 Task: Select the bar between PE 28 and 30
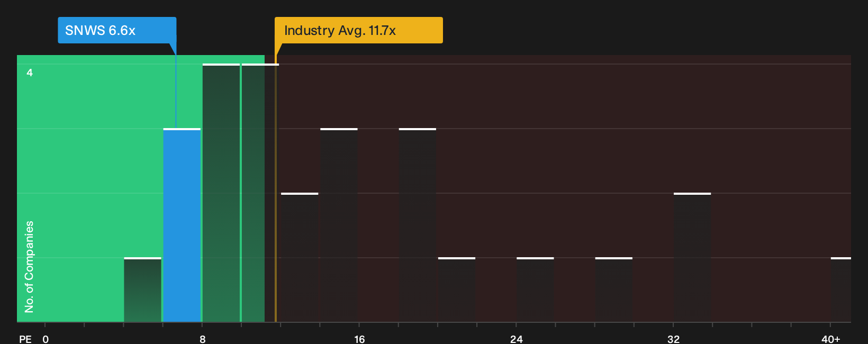pyautogui.click(x=614, y=289)
